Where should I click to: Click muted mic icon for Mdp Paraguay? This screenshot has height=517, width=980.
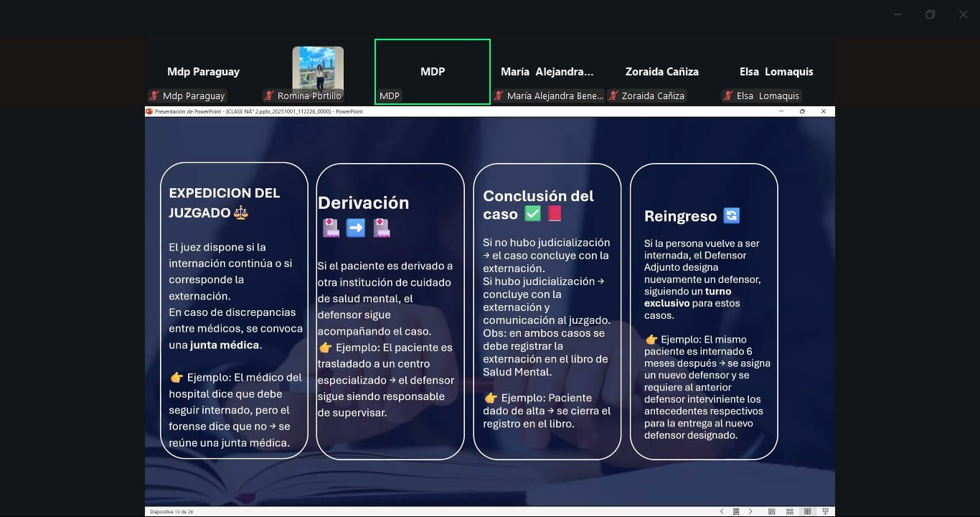click(154, 96)
